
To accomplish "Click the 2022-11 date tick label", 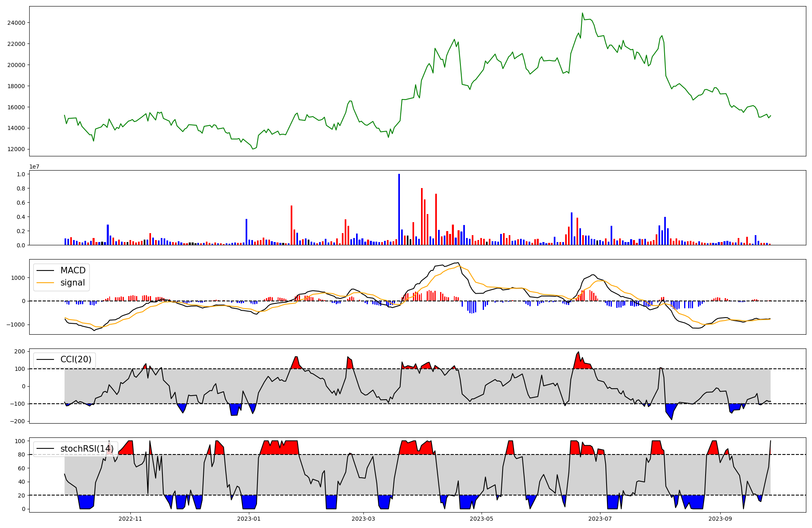I will [130, 519].
